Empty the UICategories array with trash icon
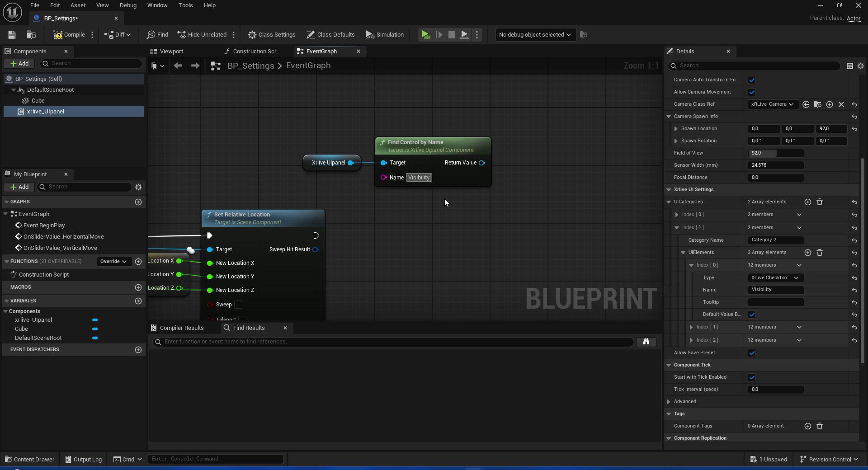 click(820, 202)
